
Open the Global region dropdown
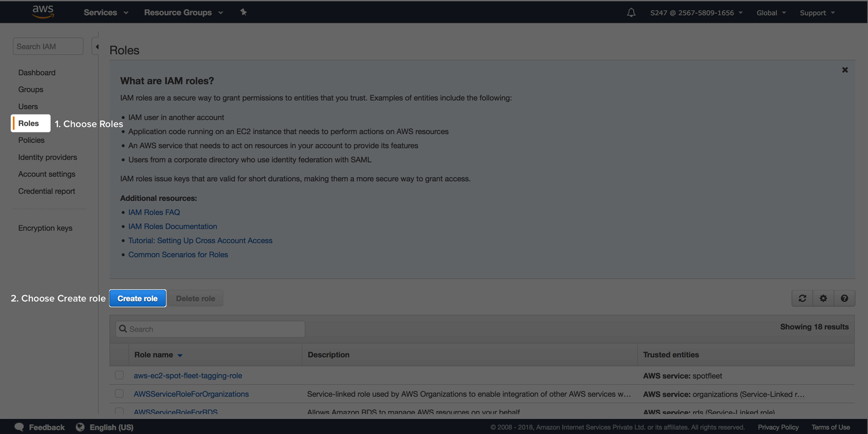[x=771, y=12]
